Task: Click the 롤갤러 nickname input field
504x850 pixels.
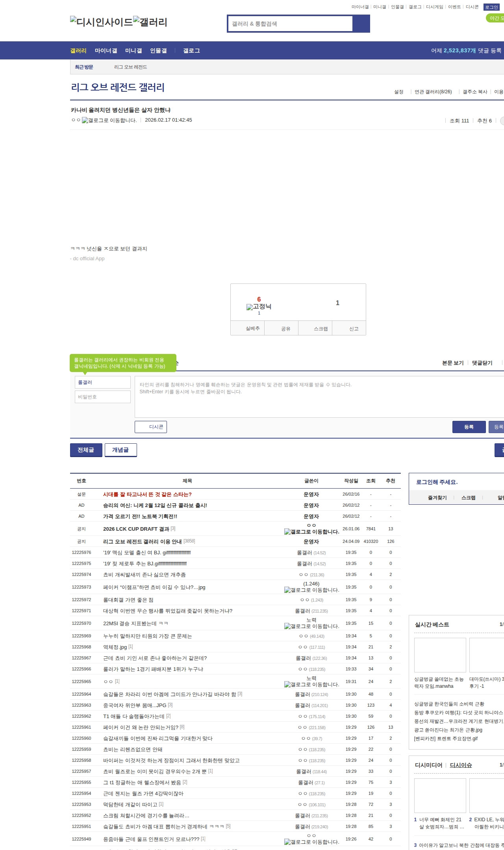Action: click(x=103, y=382)
